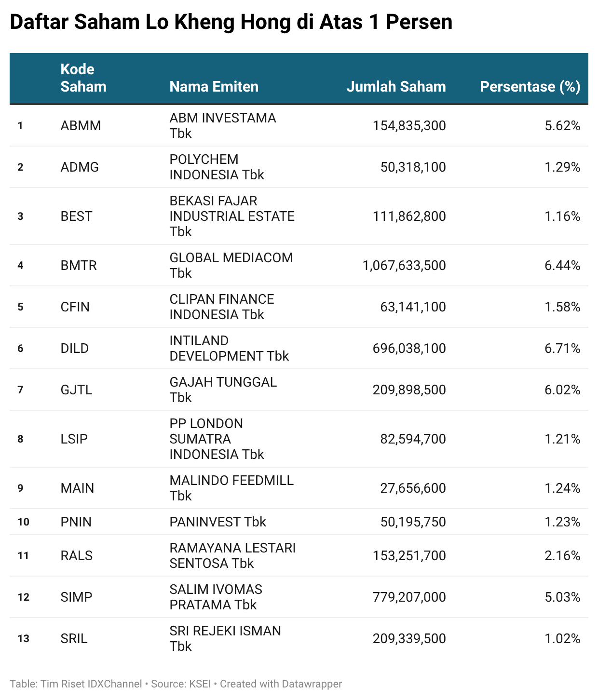Screen dimensions: 598x700
Task: Click the 1.02% percentage value
Action: coord(562,639)
